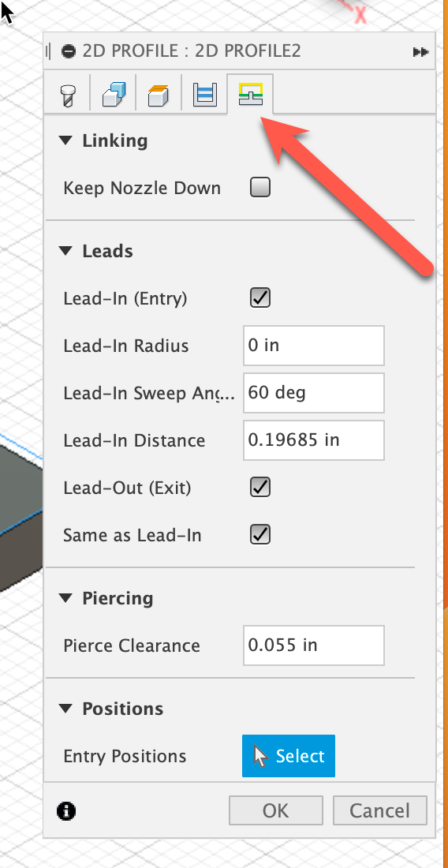This screenshot has height=868, width=448.
Task: Collapse the Piercing section
Action: (65, 598)
